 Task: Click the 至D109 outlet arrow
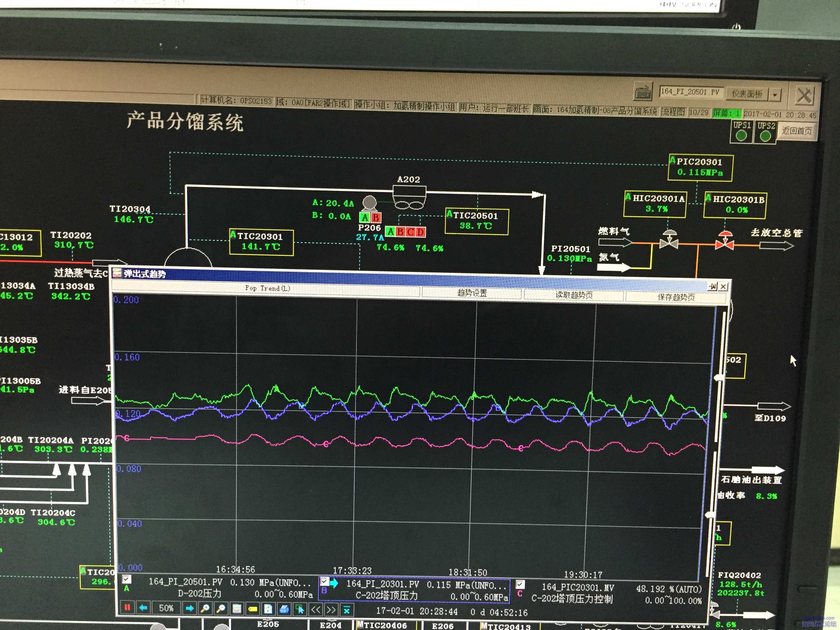(x=775, y=407)
